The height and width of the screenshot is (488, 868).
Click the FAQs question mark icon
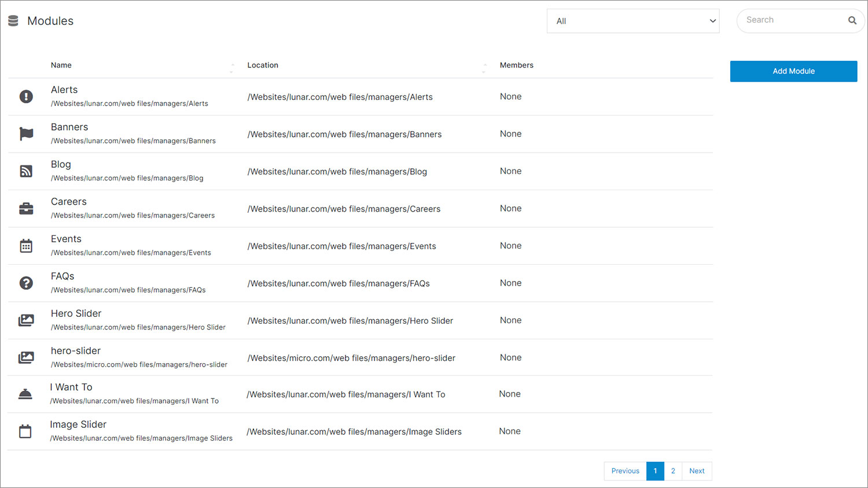point(26,283)
